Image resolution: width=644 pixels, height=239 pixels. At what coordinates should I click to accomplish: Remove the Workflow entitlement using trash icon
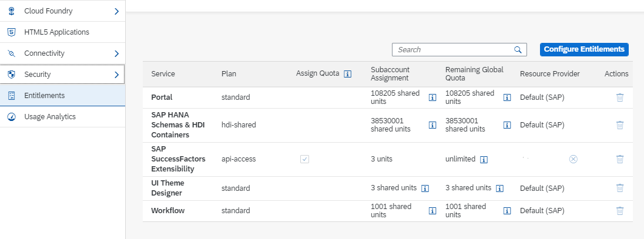[x=620, y=211]
